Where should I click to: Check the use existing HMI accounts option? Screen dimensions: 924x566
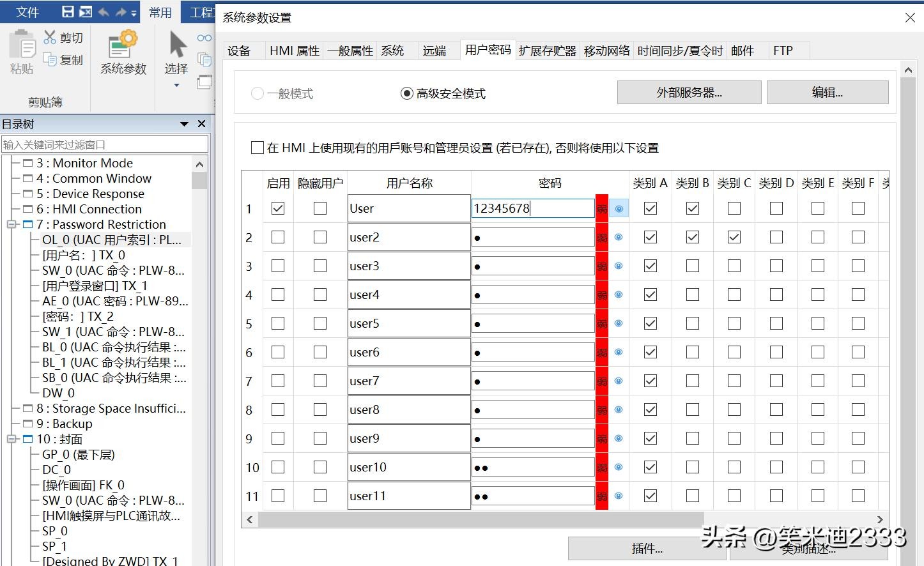pos(258,148)
